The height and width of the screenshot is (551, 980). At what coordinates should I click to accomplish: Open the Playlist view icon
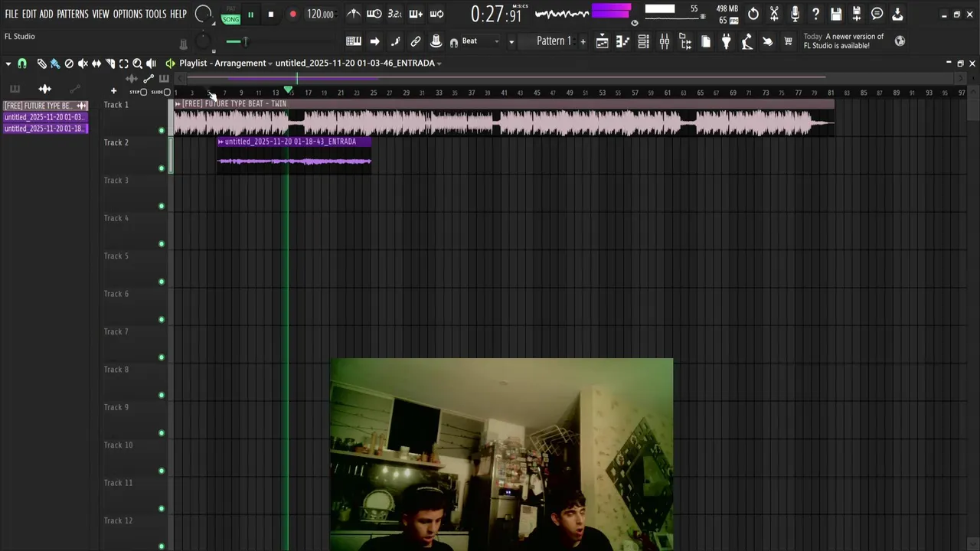pyautogui.click(x=603, y=41)
